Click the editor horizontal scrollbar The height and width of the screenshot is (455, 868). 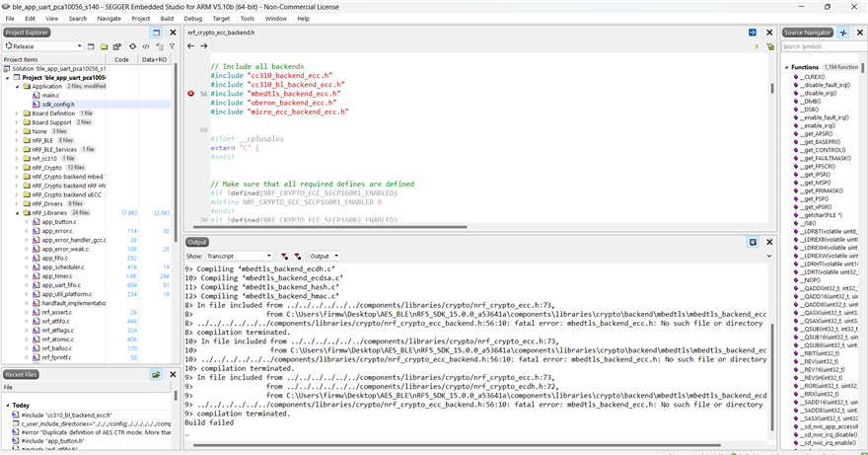[x=329, y=227]
